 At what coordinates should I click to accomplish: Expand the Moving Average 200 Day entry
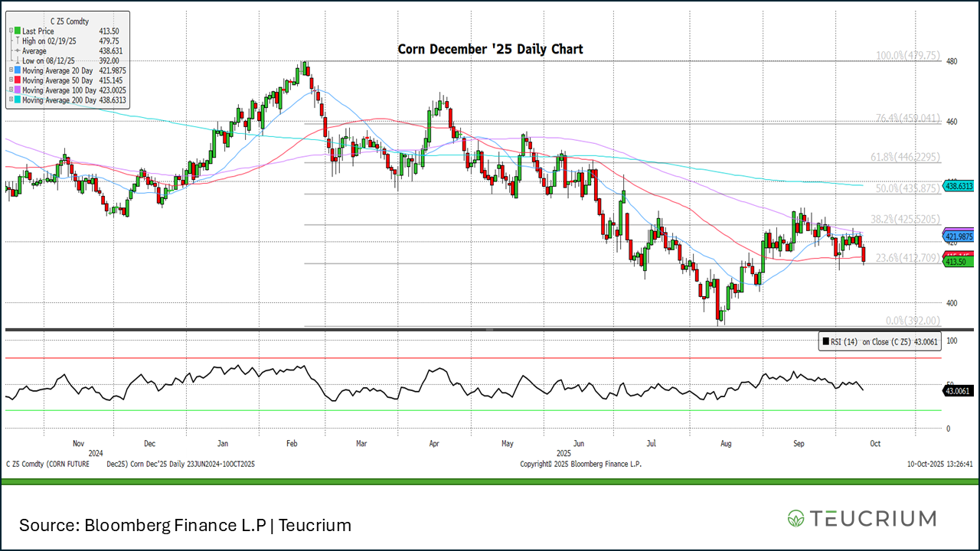(x=11, y=100)
